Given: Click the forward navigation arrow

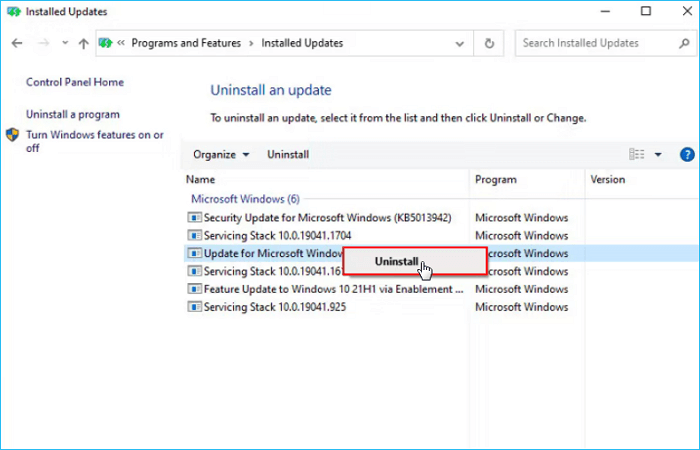Looking at the screenshot, I should tap(43, 43).
